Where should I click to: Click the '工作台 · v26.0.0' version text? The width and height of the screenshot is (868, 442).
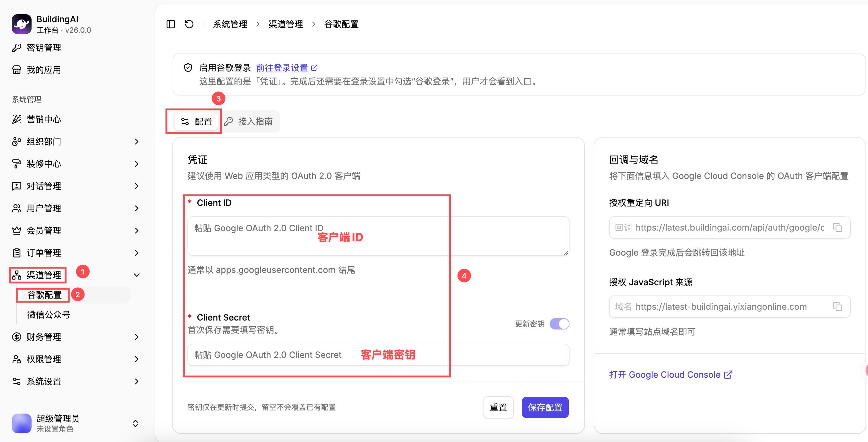[64, 30]
